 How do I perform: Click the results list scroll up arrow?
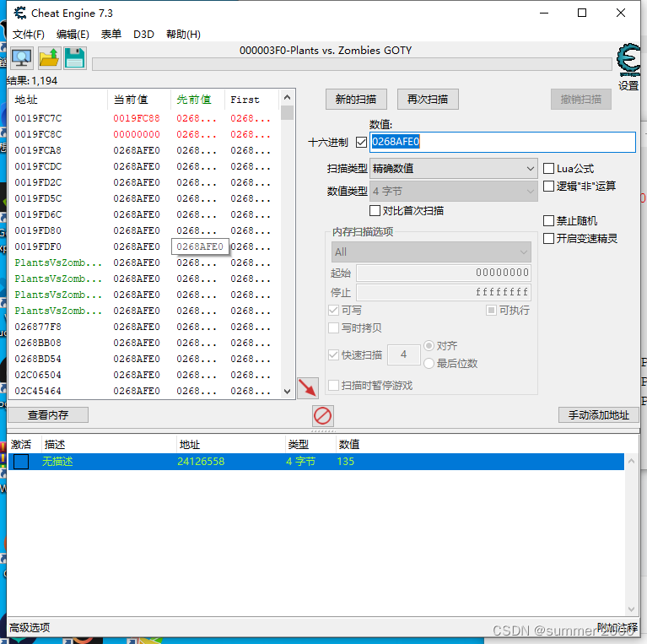287,97
